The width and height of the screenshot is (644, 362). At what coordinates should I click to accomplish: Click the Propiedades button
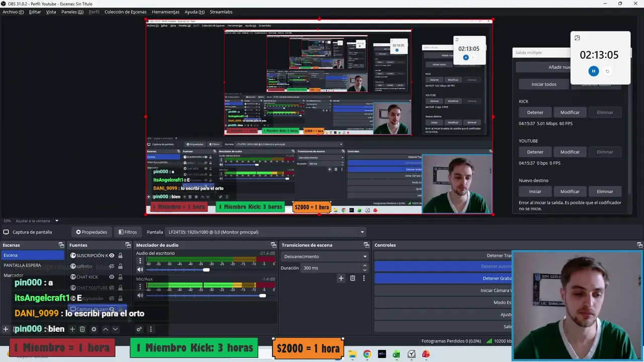tap(92, 232)
